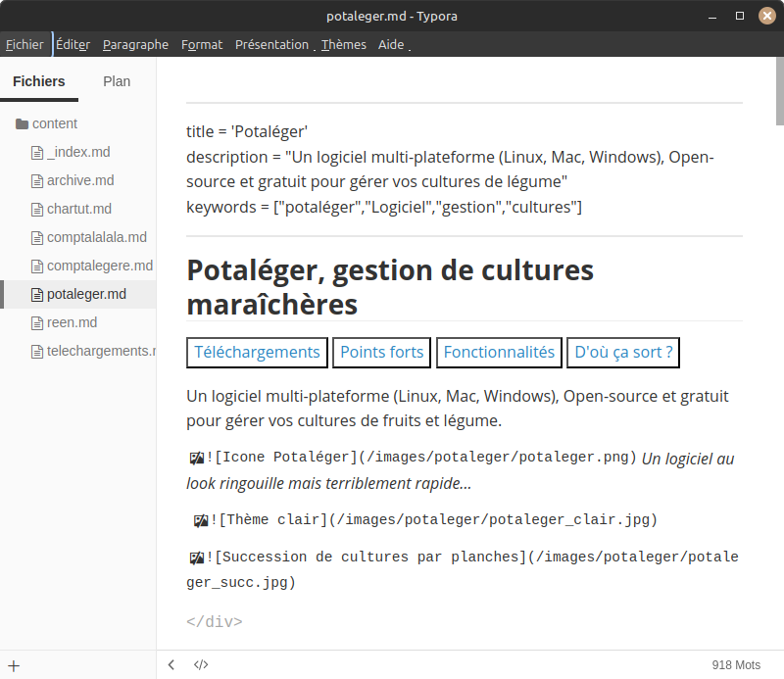
Task: Click the file icon beside telechargements
Action: pyautogui.click(x=37, y=352)
